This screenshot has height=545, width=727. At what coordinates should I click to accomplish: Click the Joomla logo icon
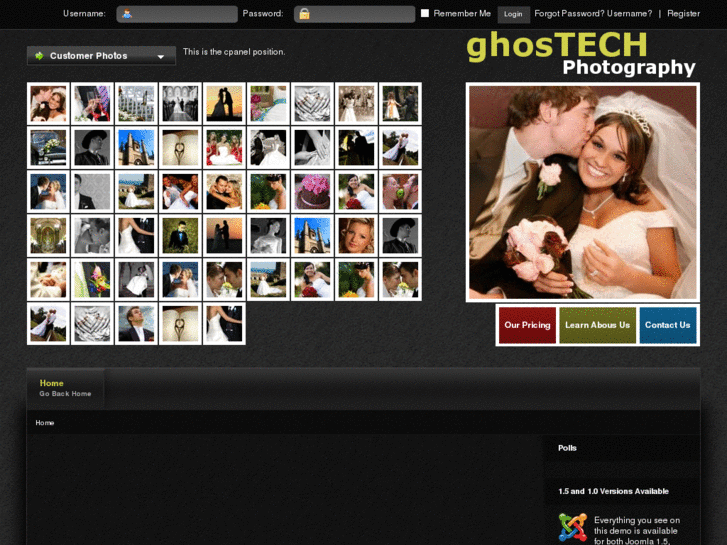click(573, 527)
